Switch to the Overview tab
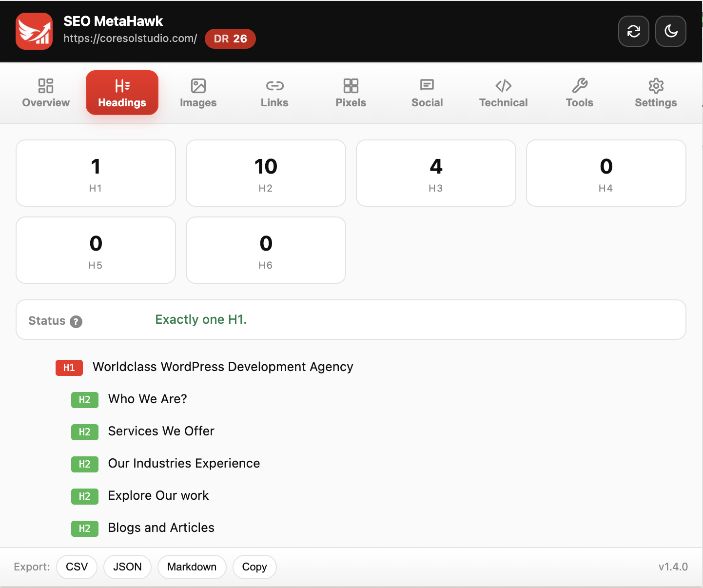703x588 pixels. (46, 93)
